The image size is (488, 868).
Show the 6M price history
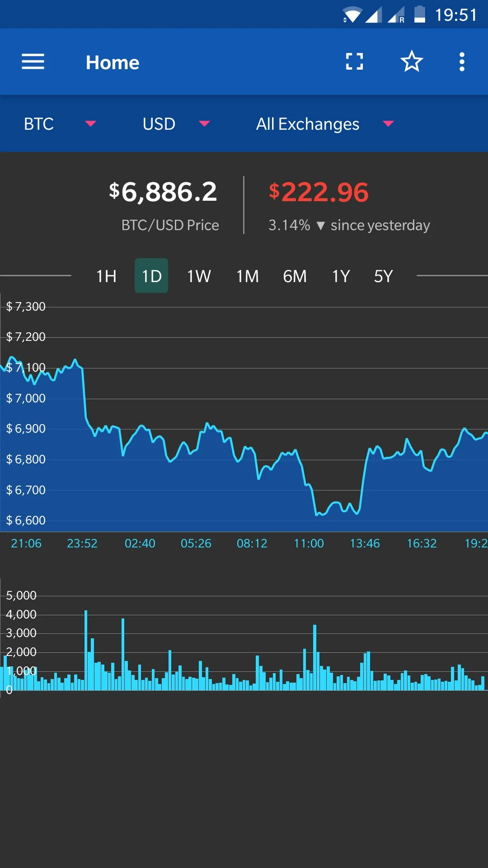point(295,276)
